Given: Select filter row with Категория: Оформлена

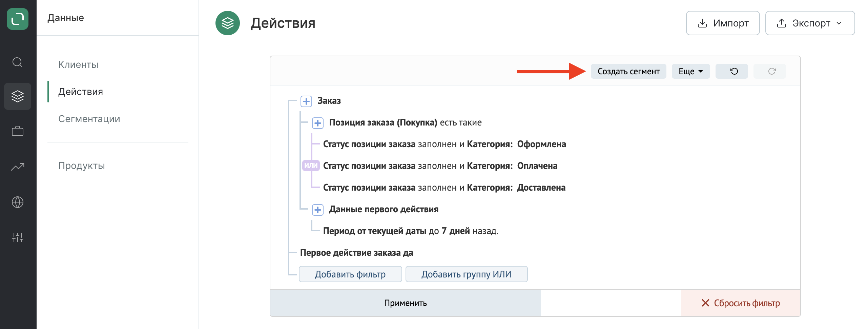Looking at the screenshot, I should click(444, 144).
